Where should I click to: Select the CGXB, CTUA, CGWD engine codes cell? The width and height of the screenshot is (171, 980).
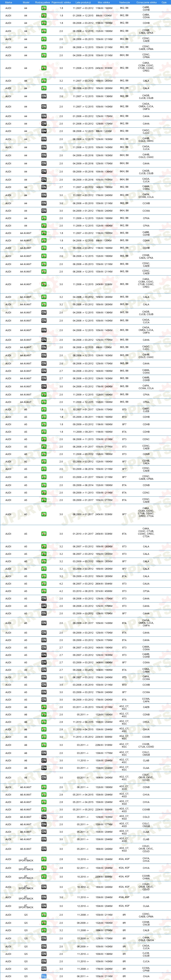(146, 745)
